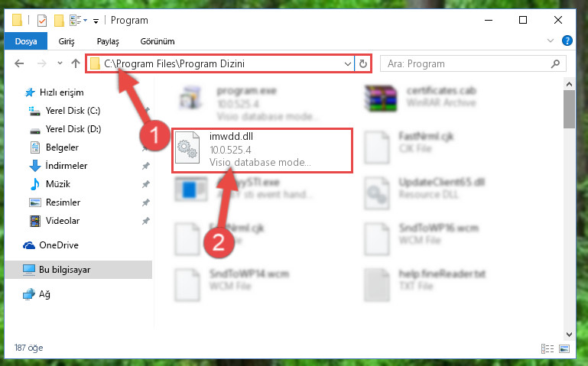This screenshot has height=366, width=588.
Task: Open the Dosya menu tab
Action: (x=26, y=40)
